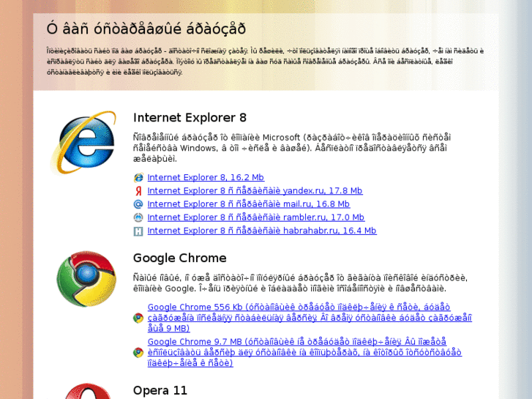532x399 pixels.
Task: Click the habrahabr.ru icon
Action: pyautogui.click(x=138, y=231)
